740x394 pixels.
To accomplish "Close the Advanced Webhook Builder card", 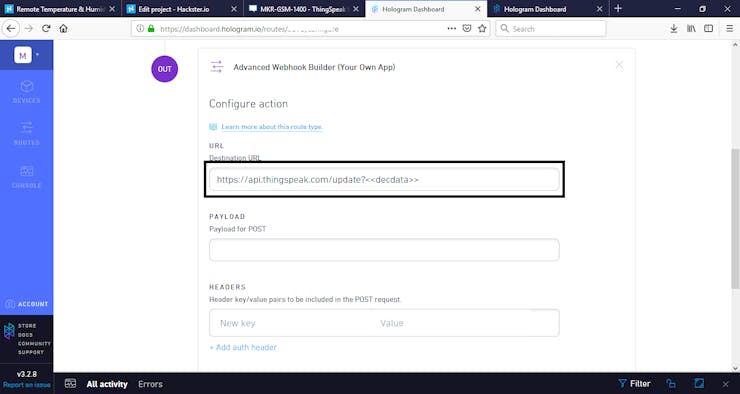I will pos(619,65).
